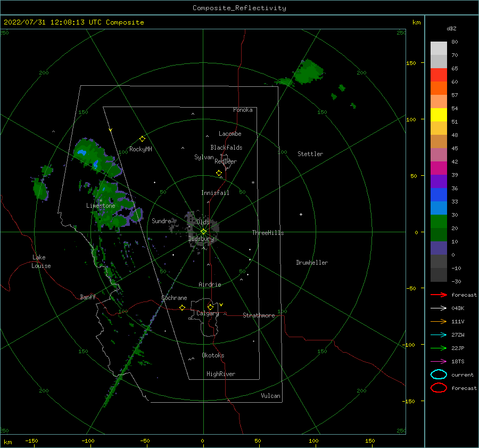479x448 pixels.
Task: Click the Airdrie label
Action: [x=210, y=284]
